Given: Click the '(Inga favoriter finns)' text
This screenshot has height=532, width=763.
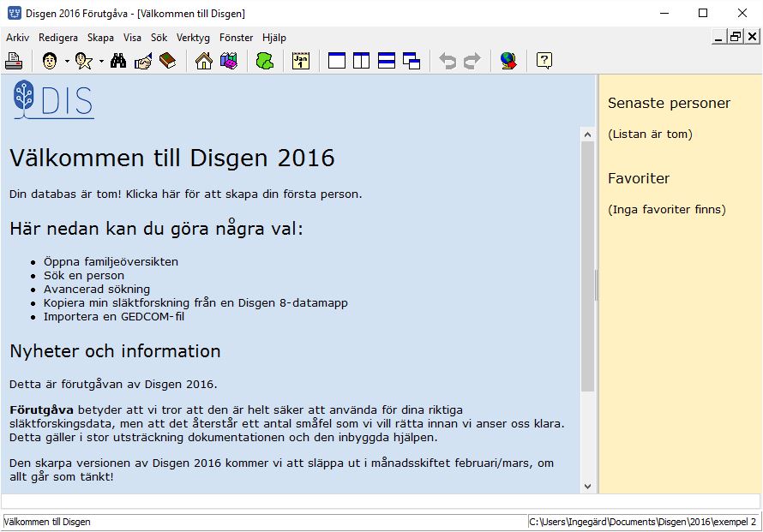Looking at the screenshot, I should [x=667, y=210].
